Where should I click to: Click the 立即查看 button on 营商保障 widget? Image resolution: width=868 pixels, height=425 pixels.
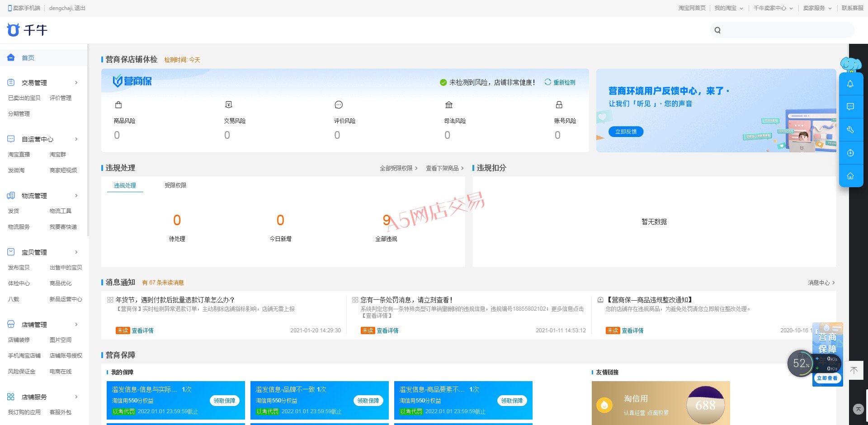click(x=827, y=378)
